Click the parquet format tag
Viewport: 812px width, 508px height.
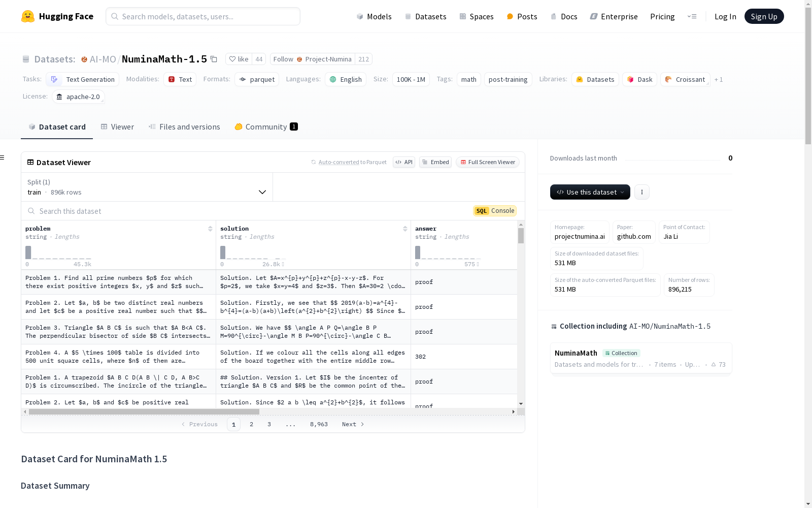[x=257, y=79]
